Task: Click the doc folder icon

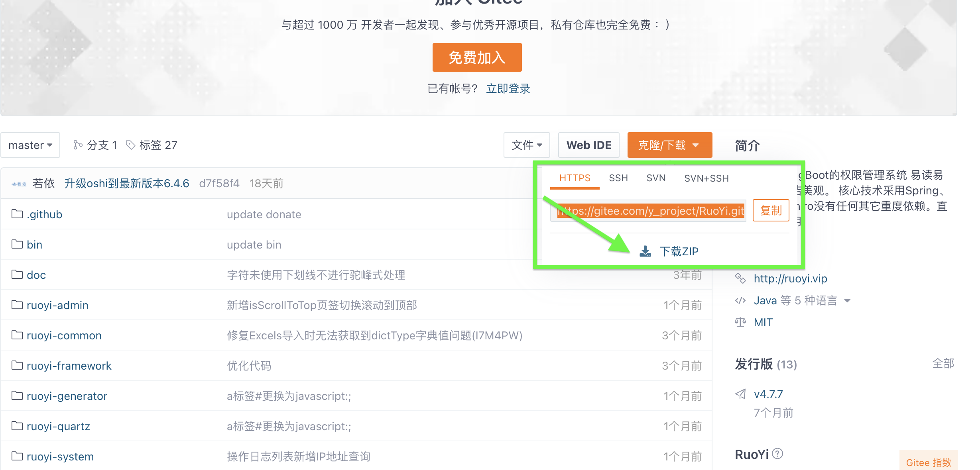Action: pyautogui.click(x=17, y=274)
